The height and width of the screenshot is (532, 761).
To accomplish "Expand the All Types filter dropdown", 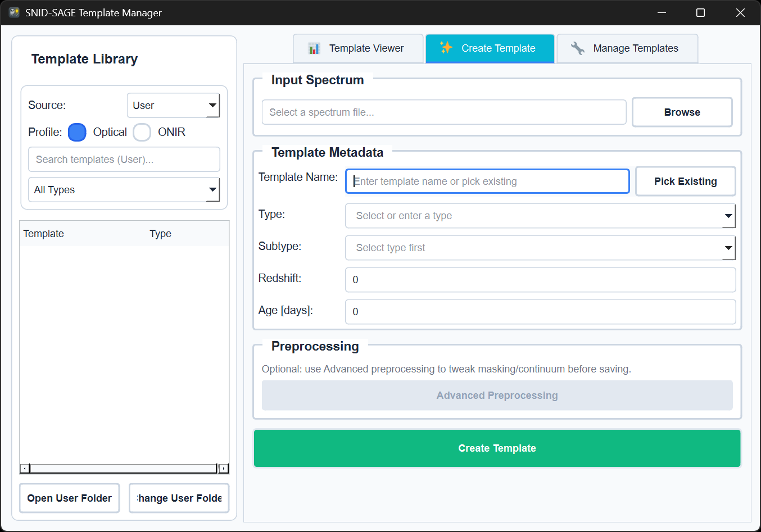I will click(124, 189).
